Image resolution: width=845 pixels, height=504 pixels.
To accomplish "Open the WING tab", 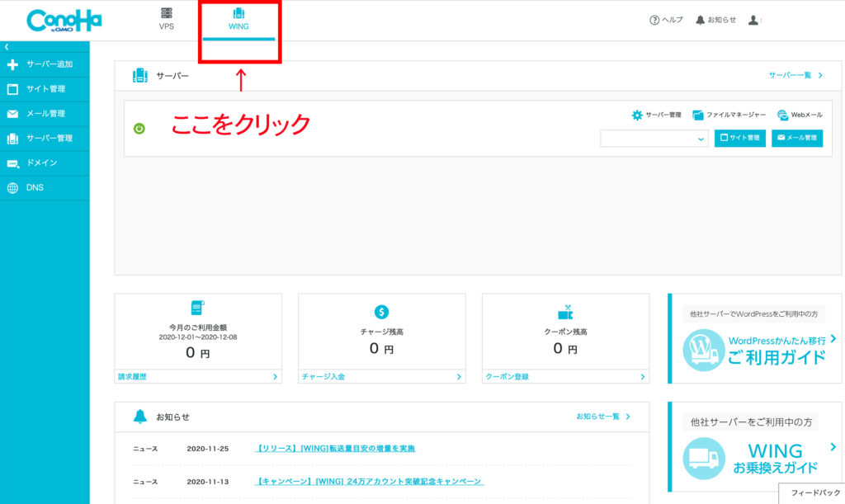I will (x=238, y=20).
